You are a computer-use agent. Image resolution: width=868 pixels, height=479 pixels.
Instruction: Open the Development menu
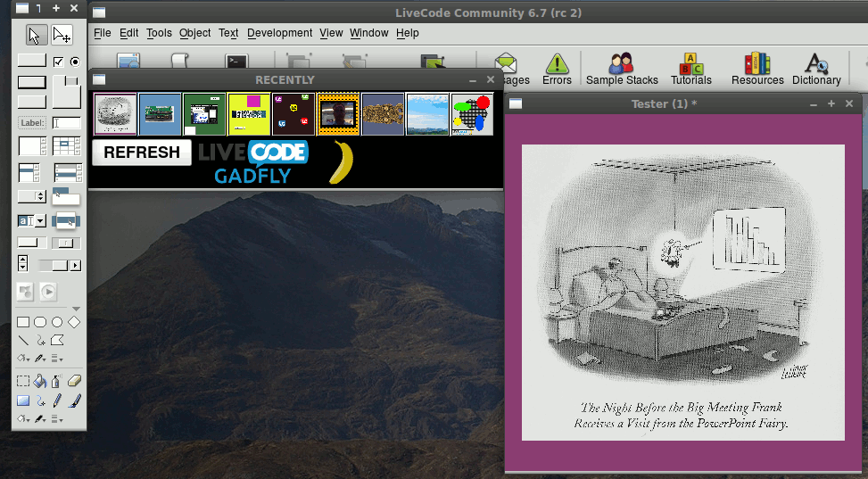pyautogui.click(x=279, y=33)
